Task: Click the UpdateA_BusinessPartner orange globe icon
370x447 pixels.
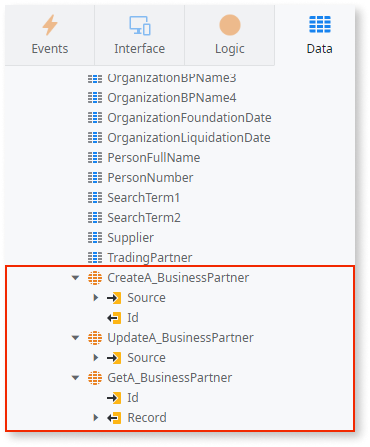Action: [95, 338]
